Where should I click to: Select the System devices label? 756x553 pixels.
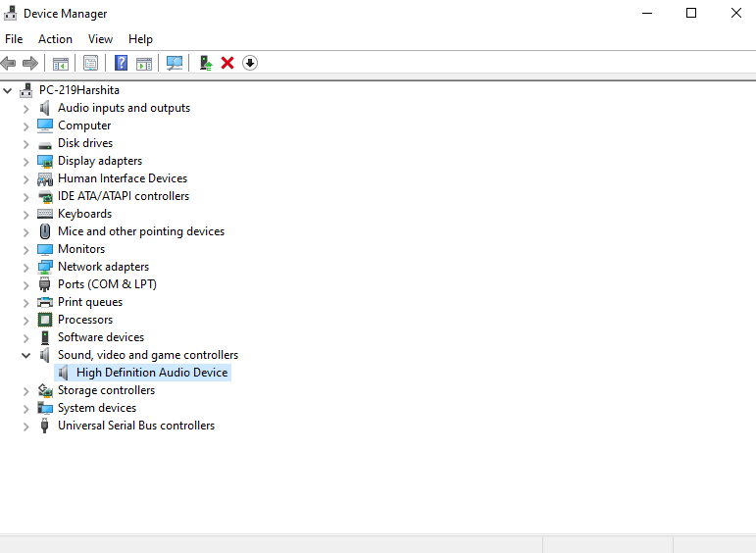point(97,408)
